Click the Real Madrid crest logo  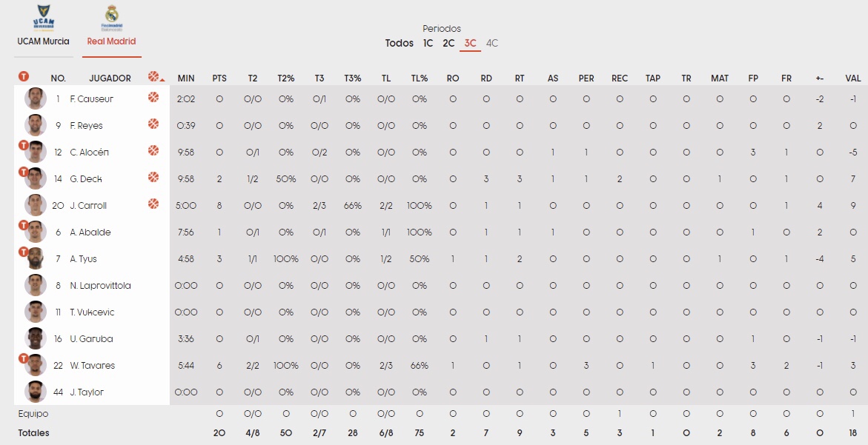111,18
